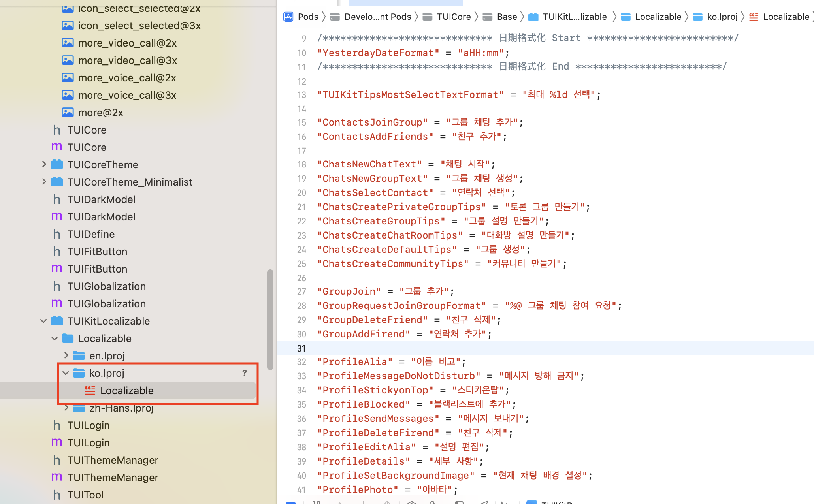Click the question mark status badge on ko.lproj
This screenshot has height=504, width=814.
click(245, 373)
